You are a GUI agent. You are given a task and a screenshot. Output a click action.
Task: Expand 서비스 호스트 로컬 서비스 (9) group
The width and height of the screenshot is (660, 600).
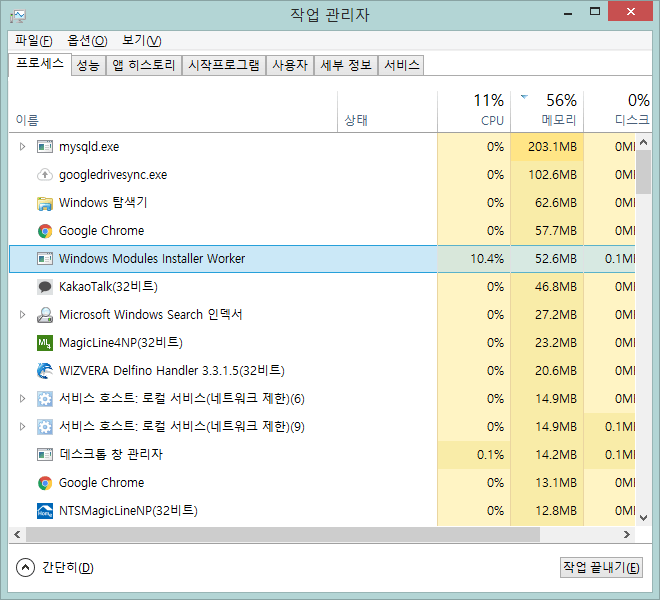click(x=22, y=427)
